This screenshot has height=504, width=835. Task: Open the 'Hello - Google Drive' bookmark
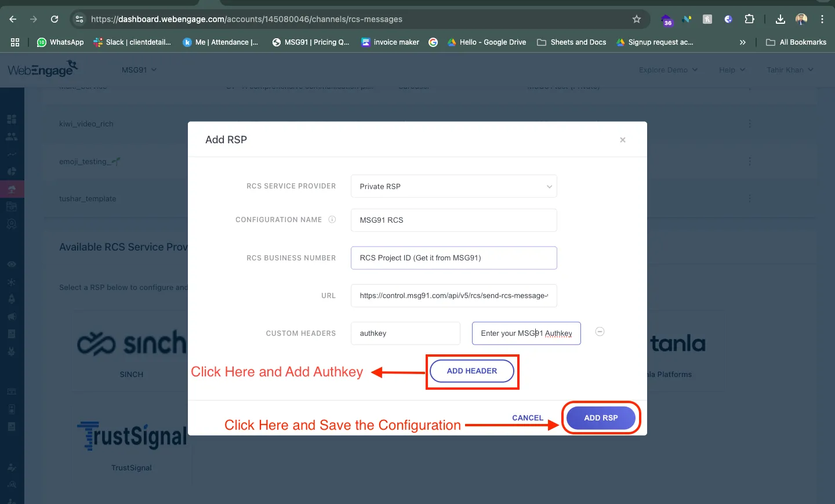pos(487,42)
